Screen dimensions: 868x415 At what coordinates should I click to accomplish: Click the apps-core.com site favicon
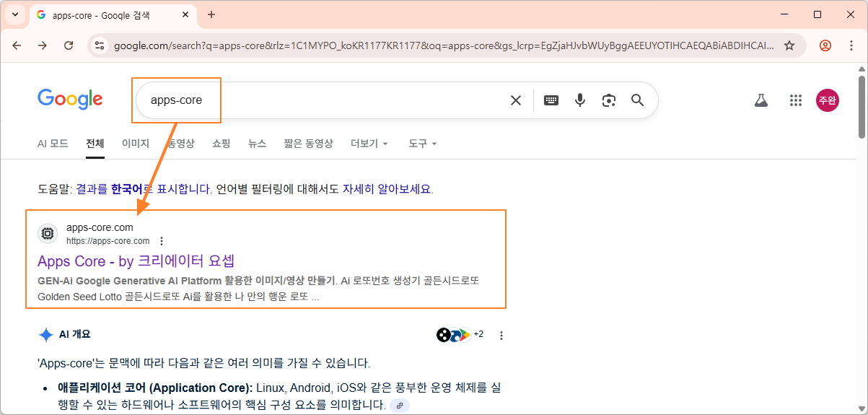tap(48, 233)
